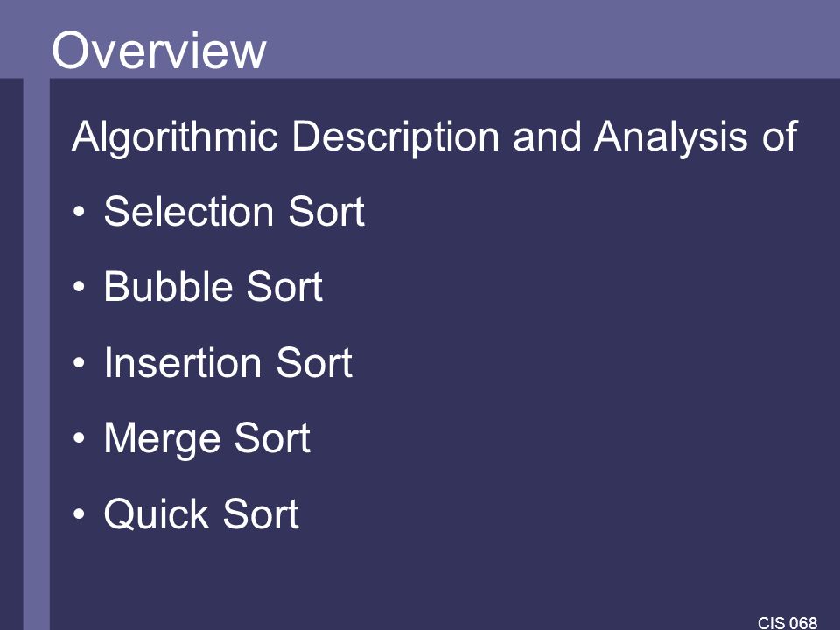
Task: Click the word Quick in the last bullet
Action: tap(157, 514)
